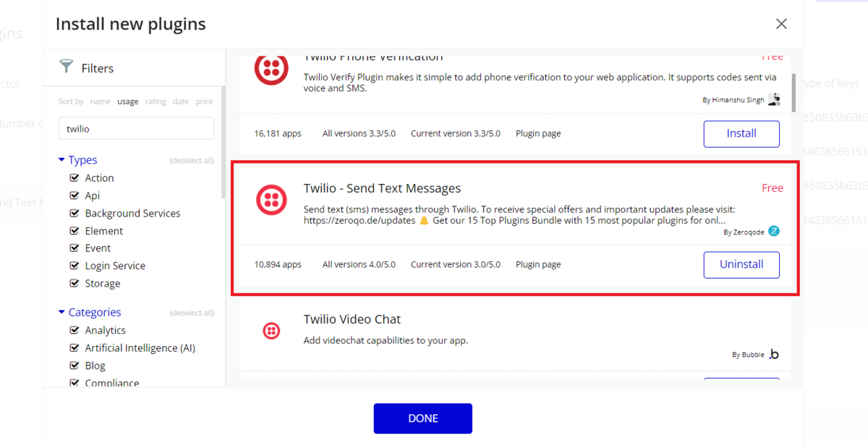Collapse the Types filter section
Screen dimensions: 868x446
(x=61, y=160)
